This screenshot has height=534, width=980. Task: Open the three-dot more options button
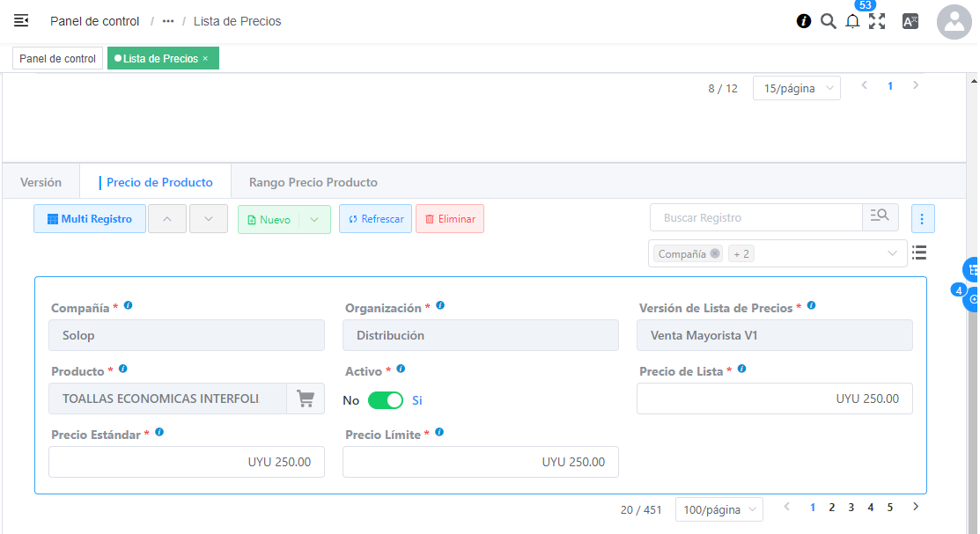(923, 218)
